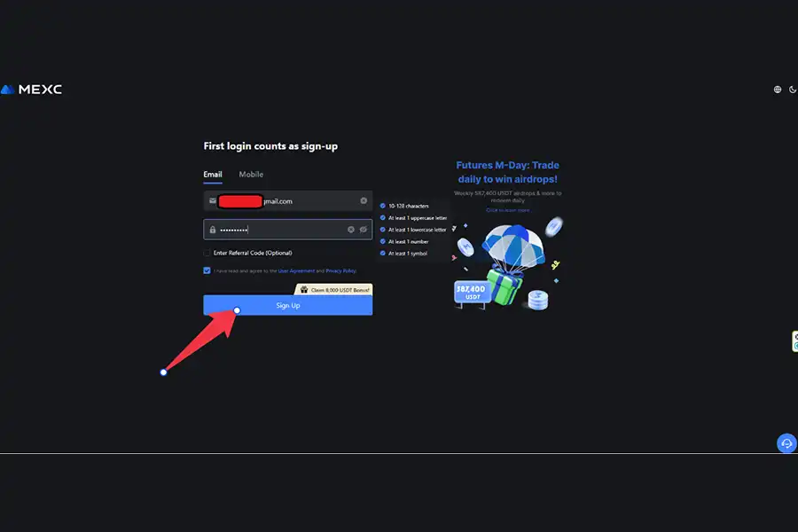
Task: Click the 'At least 1 symbol' text
Action: pyautogui.click(x=408, y=254)
